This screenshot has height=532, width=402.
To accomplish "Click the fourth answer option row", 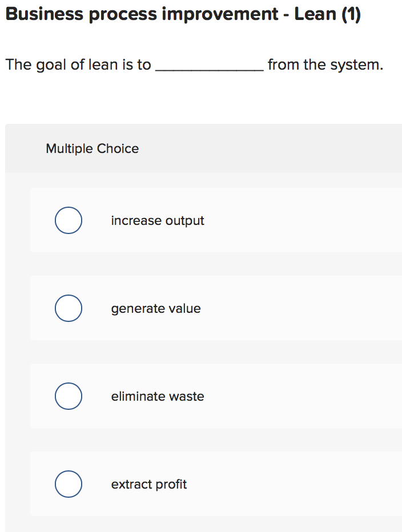I will coord(215,484).
